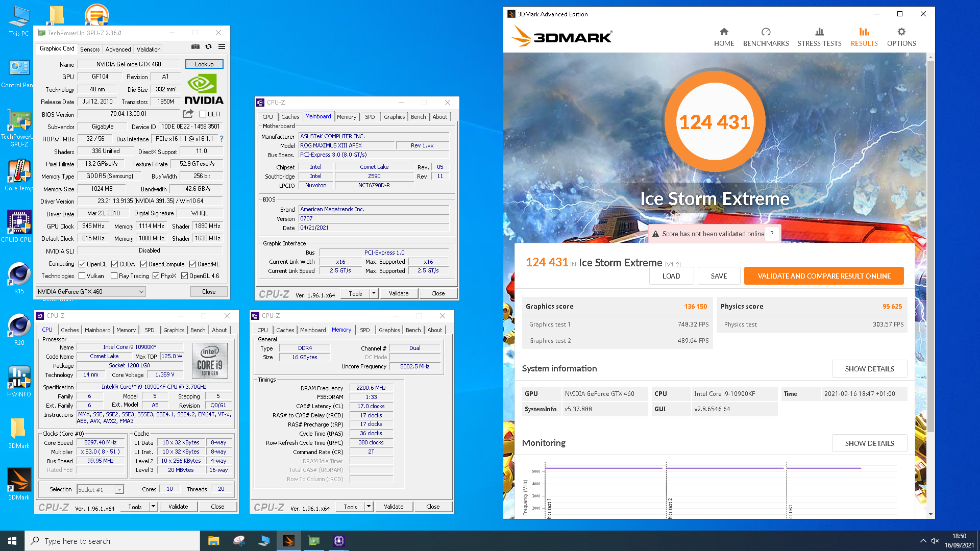Open the 3DMark folder desktop icon
The image size is (980, 551).
[19, 433]
